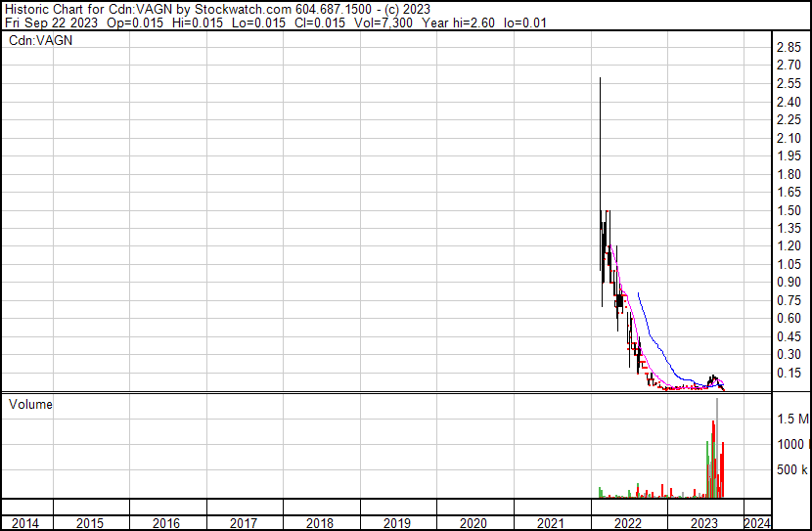Click the 2.55 price axis label
This screenshot has height=531, width=812.
point(789,83)
